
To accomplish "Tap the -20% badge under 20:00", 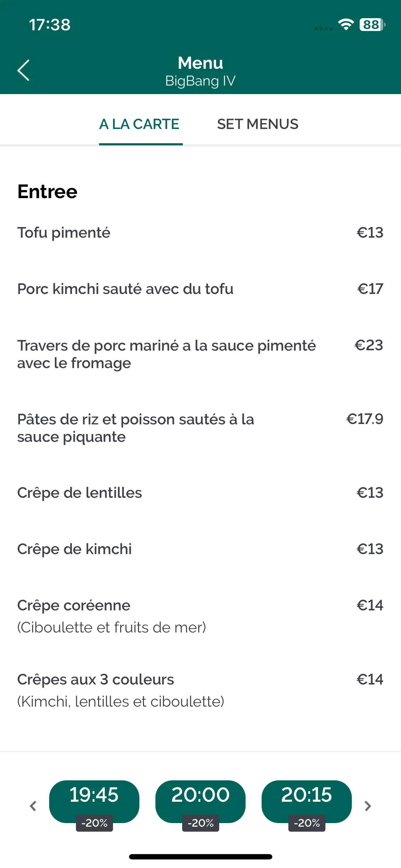I will point(201,823).
